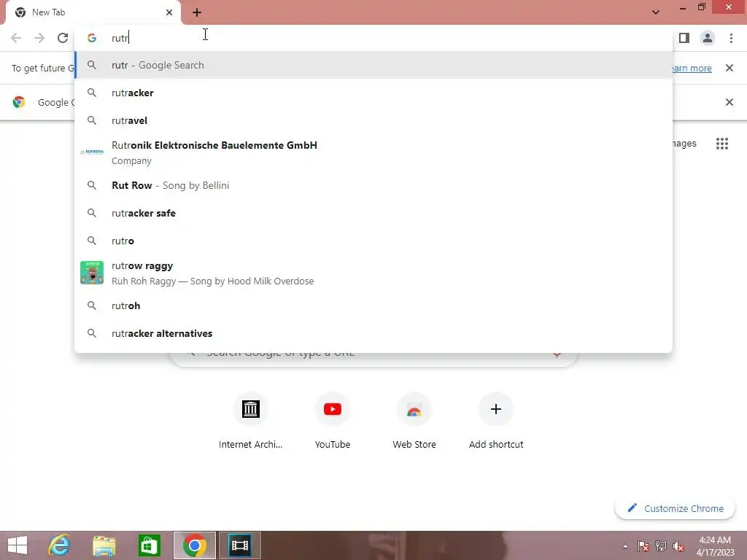Click the browser forward arrow
This screenshot has height=560, width=747.
[x=39, y=38]
